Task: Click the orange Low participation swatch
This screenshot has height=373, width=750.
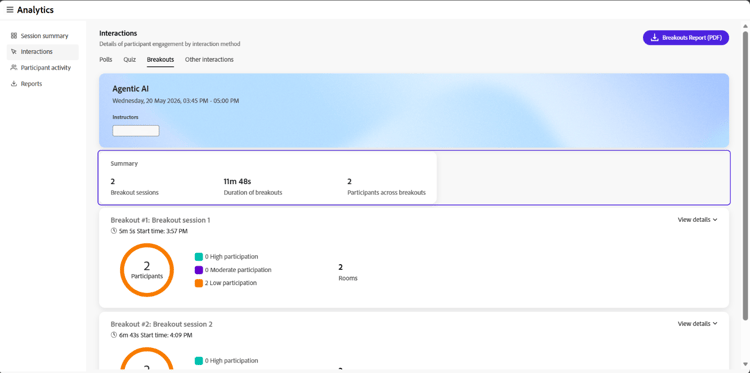Action: pos(199,283)
